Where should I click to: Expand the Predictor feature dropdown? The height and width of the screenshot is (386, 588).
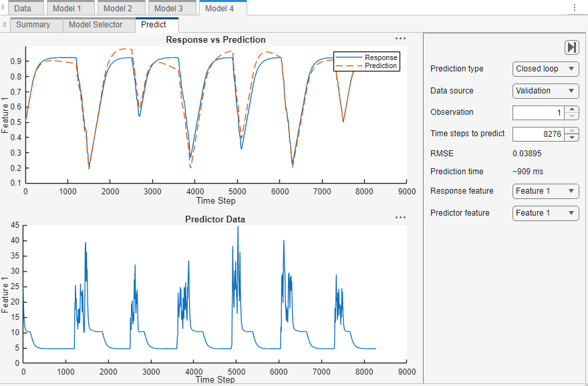[545, 213]
